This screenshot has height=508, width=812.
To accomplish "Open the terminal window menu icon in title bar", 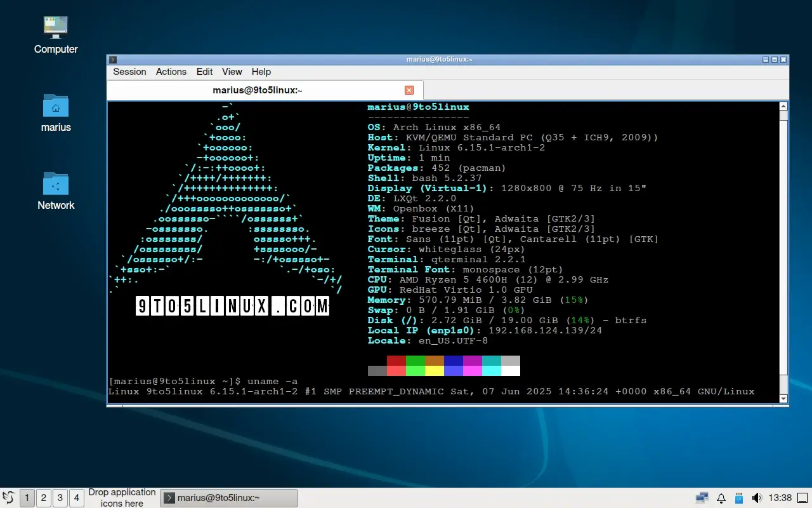I will coord(113,59).
